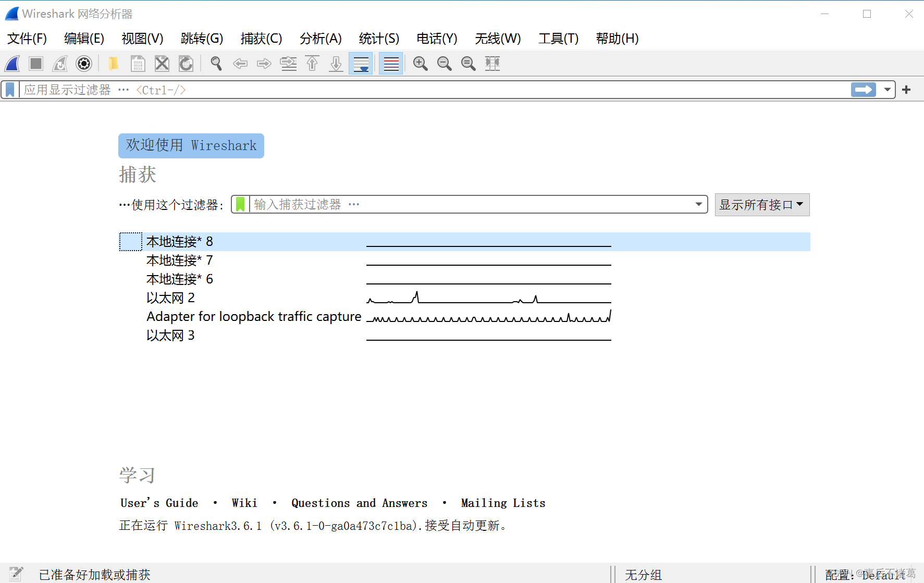Add a display filter button with plus
This screenshot has width=924, height=583.
coord(906,90)
